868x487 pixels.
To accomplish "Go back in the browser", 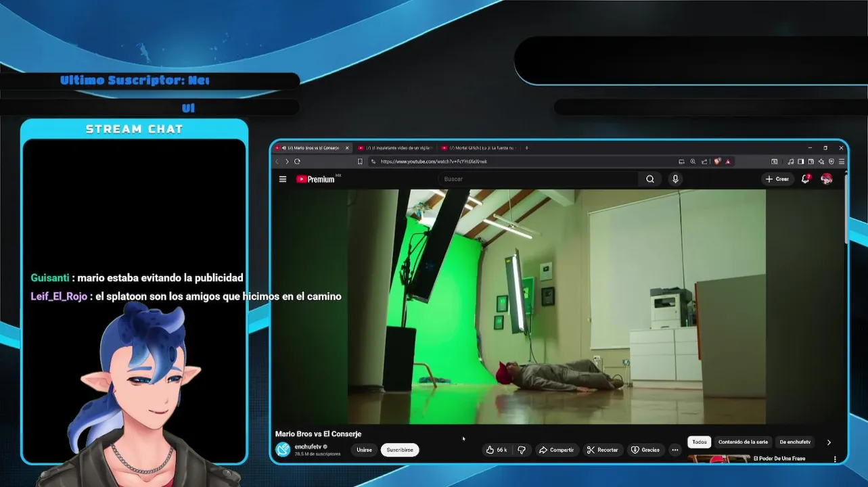I will (x=277, y=162).
